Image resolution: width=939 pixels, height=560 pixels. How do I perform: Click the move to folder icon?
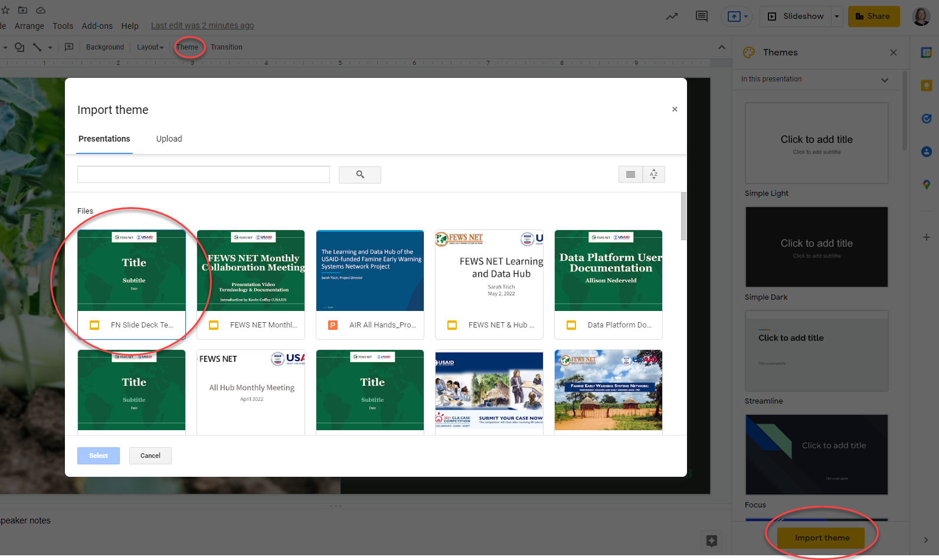(23, 10)
